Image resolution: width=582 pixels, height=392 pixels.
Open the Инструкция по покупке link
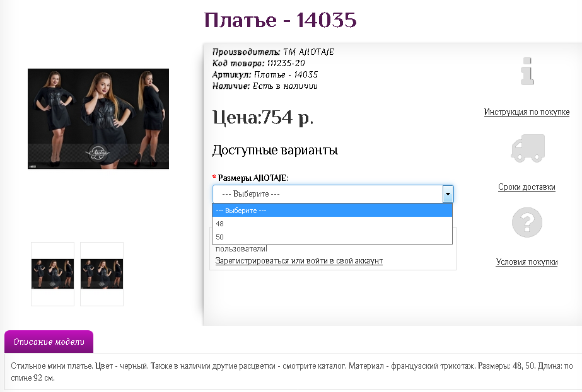pos(527,112)
